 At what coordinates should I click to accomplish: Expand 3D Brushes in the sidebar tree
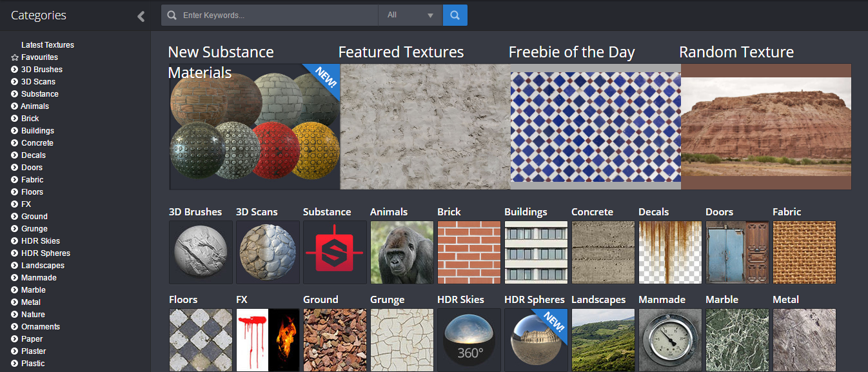tap(14, 70)
